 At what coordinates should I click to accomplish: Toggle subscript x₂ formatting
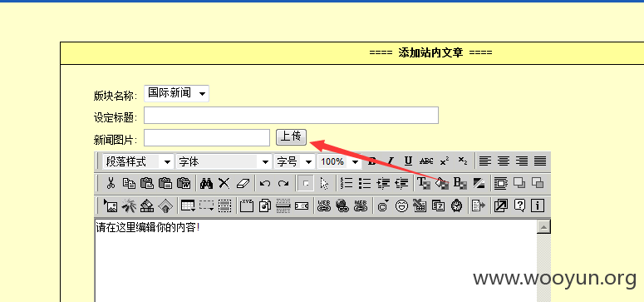pyautogui.click(x=463, y=161)
